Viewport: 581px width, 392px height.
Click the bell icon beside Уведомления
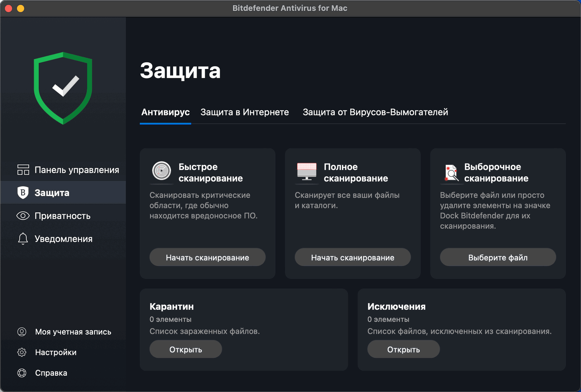click(x=23, y=239)
